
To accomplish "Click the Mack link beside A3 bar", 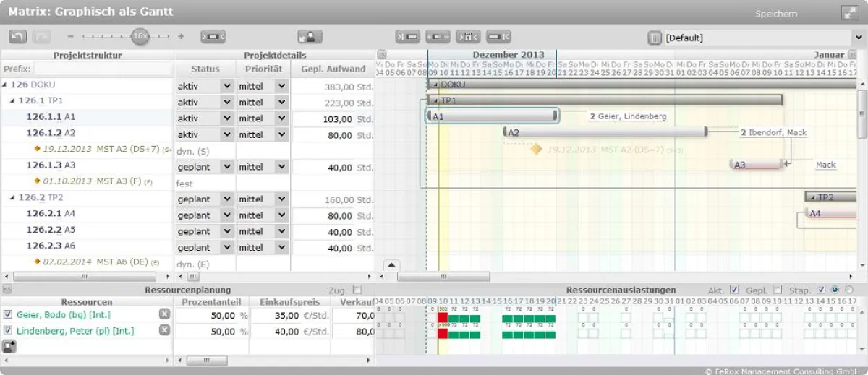I will (825, 165).
